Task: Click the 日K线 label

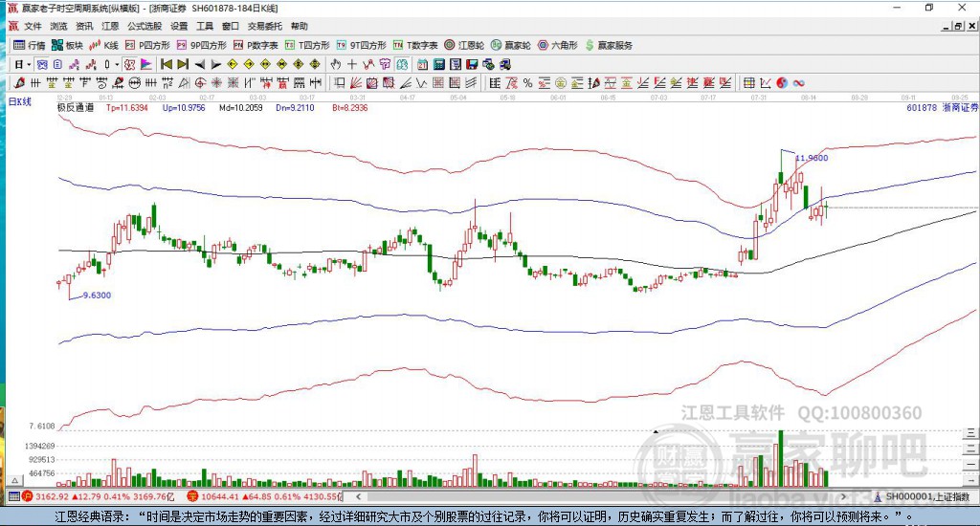Action: coord(20,101)
